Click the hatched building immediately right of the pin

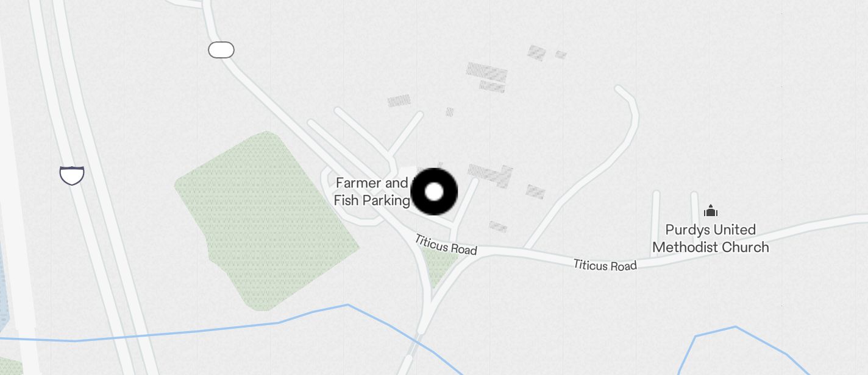[x=491, y=175]
